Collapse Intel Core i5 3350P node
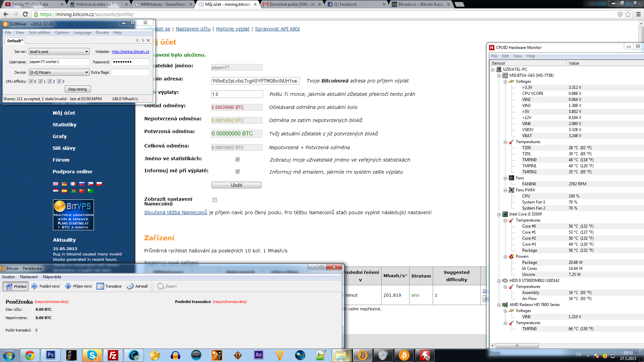The height and width of the screenshot is (362, 644). (x=499, y=214)
